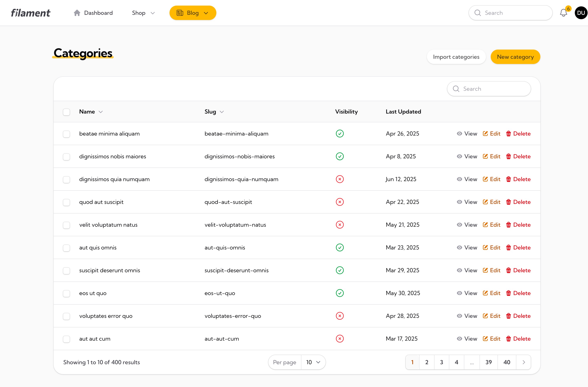Viewport: 588px width, 387px height.
Task: Open the DU user avatar menu
Action: pyautogui.click(x=581, y=13)
